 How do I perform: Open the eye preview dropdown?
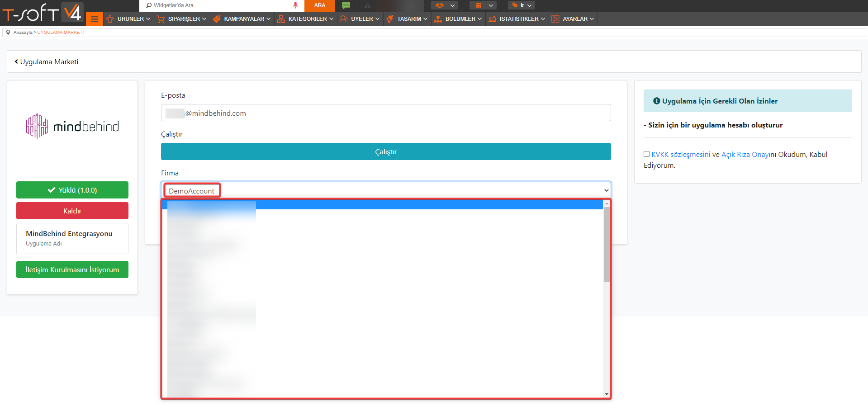(445, 5)
